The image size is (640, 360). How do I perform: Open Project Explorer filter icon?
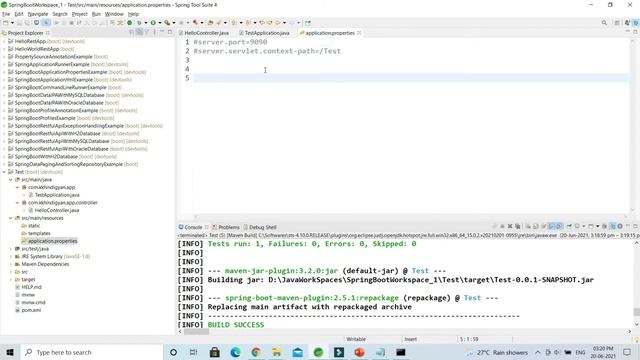click(x=147, y=32)
